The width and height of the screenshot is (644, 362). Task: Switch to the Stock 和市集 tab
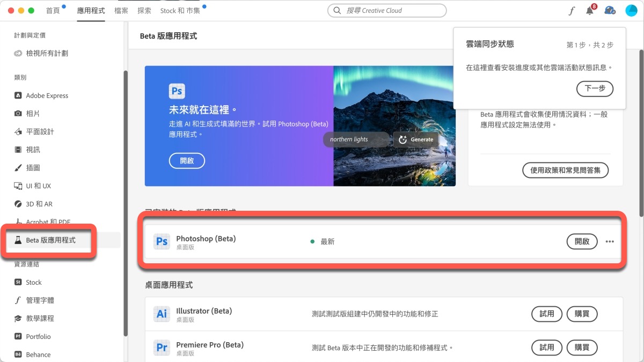pos(180,10)
